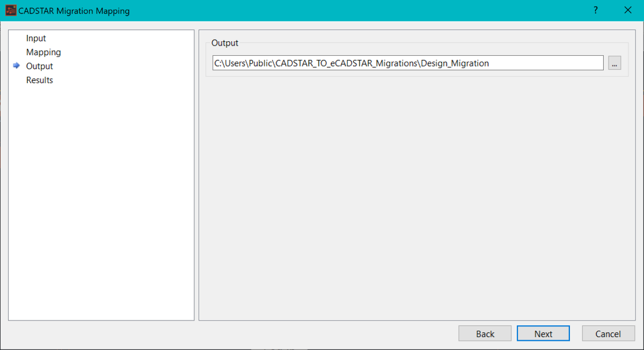Image resolution: width=644 pixels, height=350 pixels.
Task: Close the CADSTAR Migration Mapping dialog
Action: pos(627,10)
